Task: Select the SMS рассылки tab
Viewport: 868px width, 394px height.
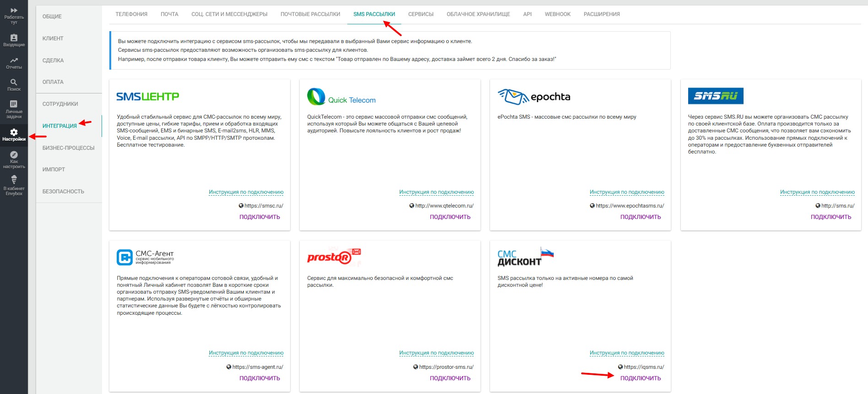Action: pos(374,14)
